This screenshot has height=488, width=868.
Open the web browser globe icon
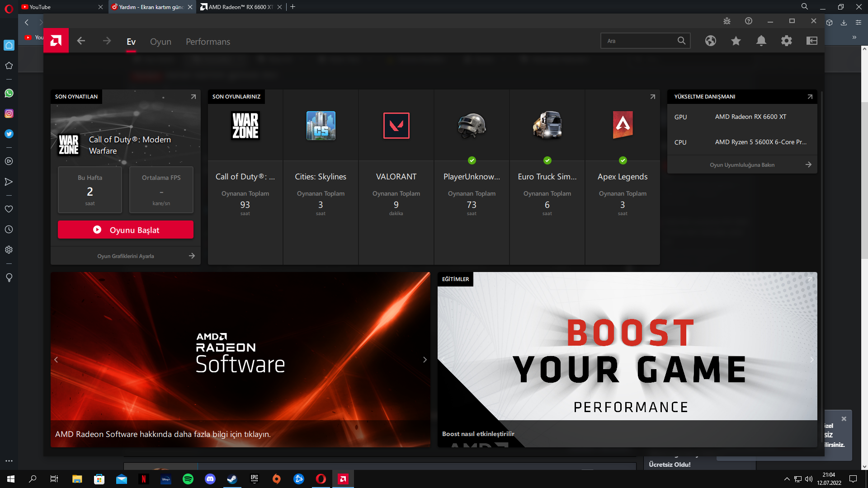pos(710,41)
